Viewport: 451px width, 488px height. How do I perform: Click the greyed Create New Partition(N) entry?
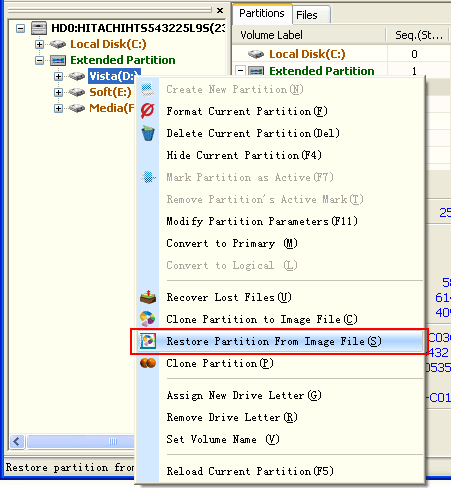pos(280,89)
